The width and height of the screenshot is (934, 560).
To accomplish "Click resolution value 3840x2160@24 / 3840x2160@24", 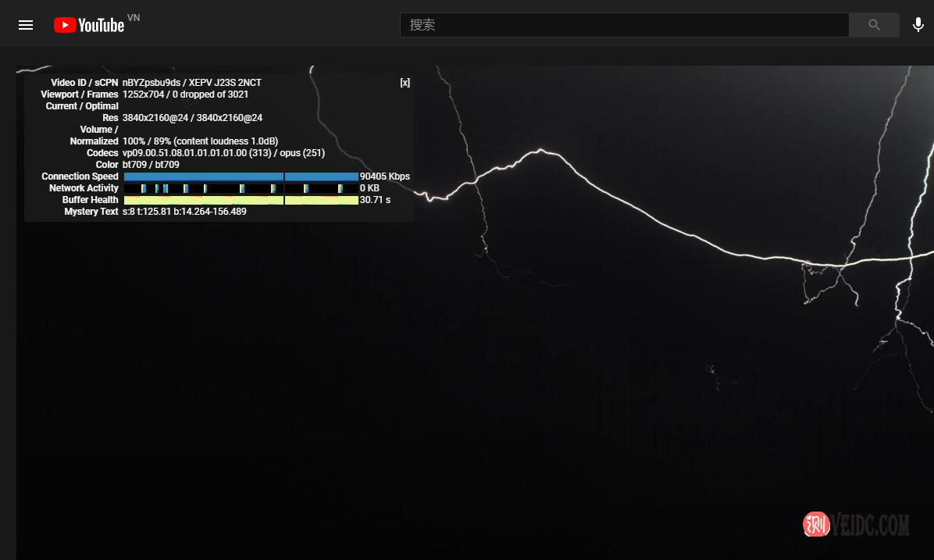I will point(192,118).
